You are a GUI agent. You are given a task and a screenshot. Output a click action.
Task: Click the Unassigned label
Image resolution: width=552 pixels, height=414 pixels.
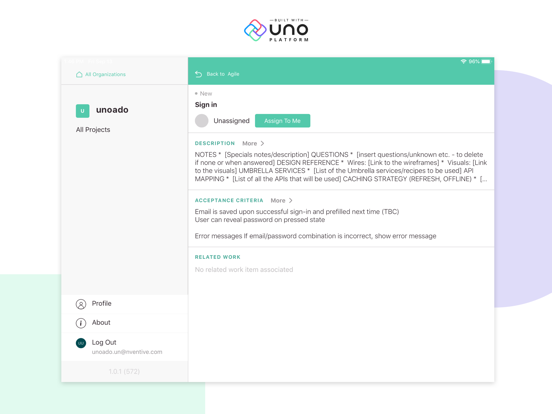tap(231, 121)
